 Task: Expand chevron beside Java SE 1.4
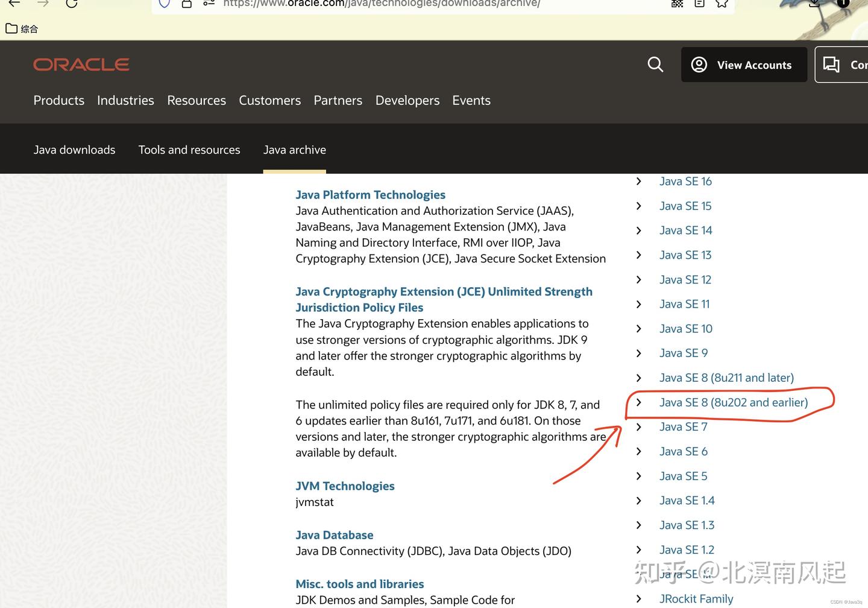point(639,501)
